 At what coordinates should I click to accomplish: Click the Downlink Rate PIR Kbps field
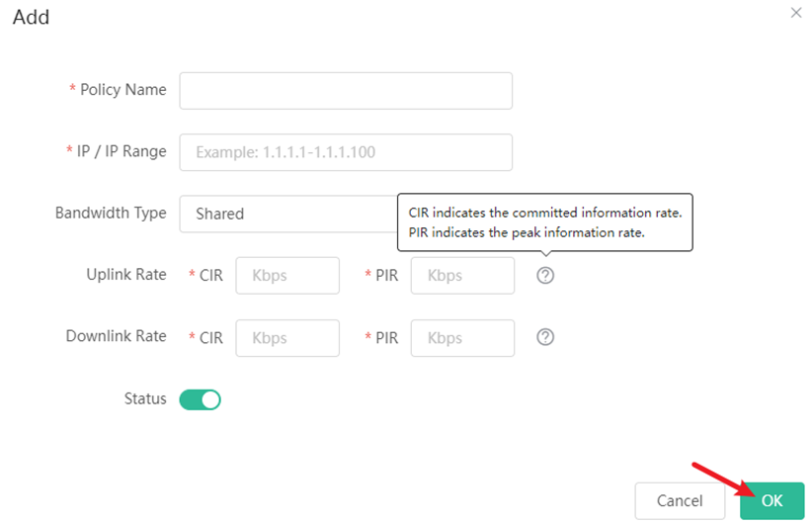[x=462, y=337]
